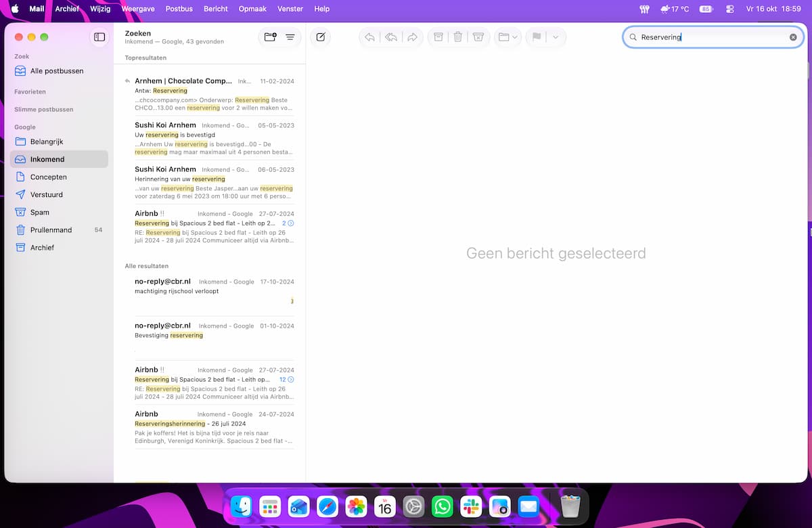Image resolution: width=812 pixels, height=528 pixels.
Task: Open Photos from the Dock
Action: coord(356,506)
